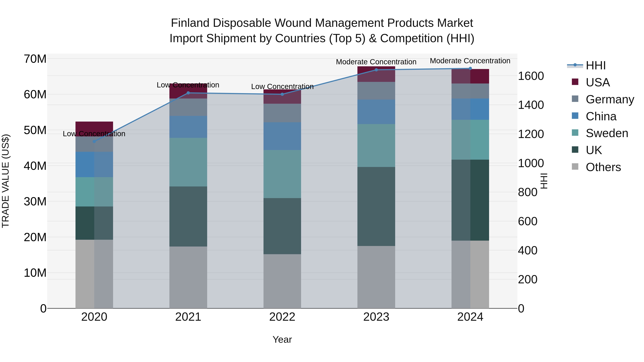Screen dimensions: 644x362
Task: Click the 2022 x-axis year label
Action: (x=282, y=317)
